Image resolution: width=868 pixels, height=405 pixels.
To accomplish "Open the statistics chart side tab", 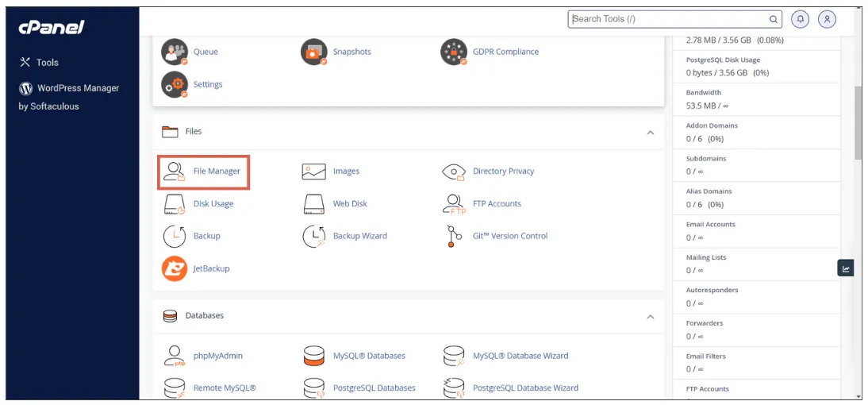I will 846,269.
